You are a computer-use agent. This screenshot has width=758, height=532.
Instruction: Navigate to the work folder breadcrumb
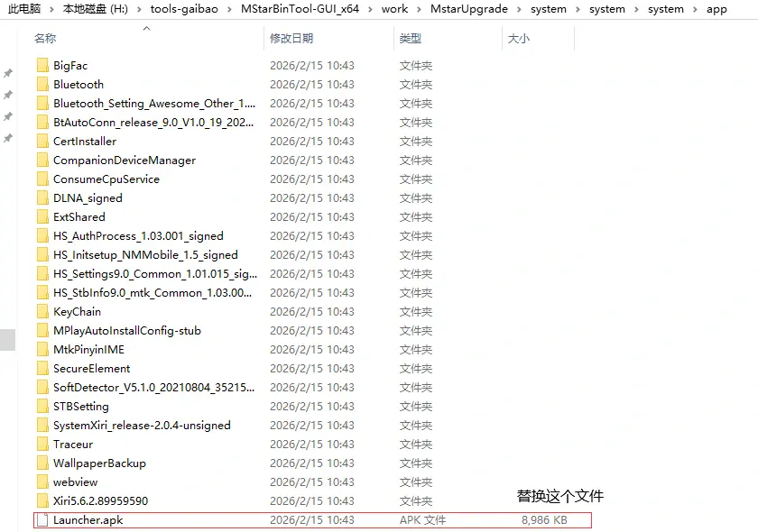pyautogui.click(x=394, y=9)
